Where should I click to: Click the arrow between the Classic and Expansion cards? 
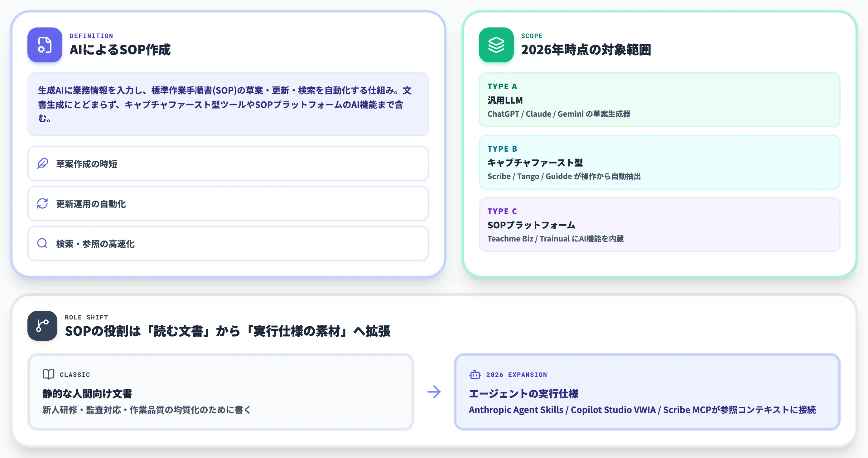[434, 392]
